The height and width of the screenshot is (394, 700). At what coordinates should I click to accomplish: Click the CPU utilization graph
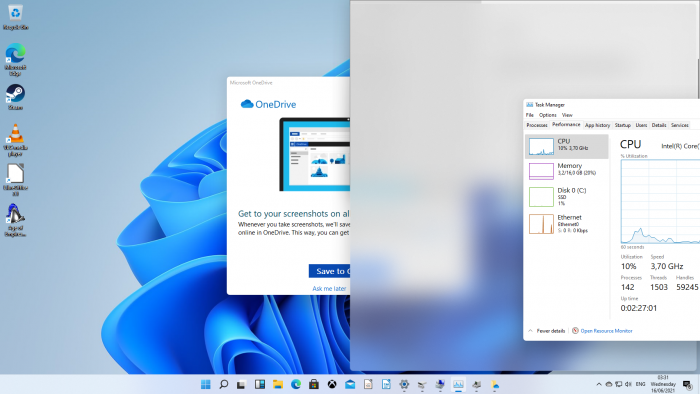coord(660,201)
